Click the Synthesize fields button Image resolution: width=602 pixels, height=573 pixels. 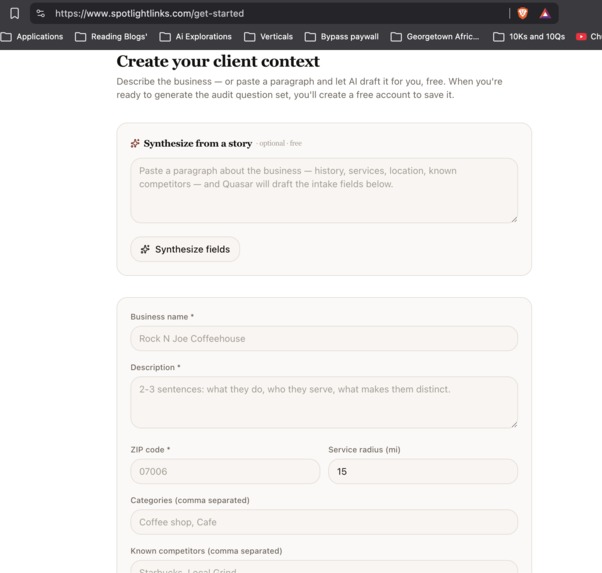(185, 249)
